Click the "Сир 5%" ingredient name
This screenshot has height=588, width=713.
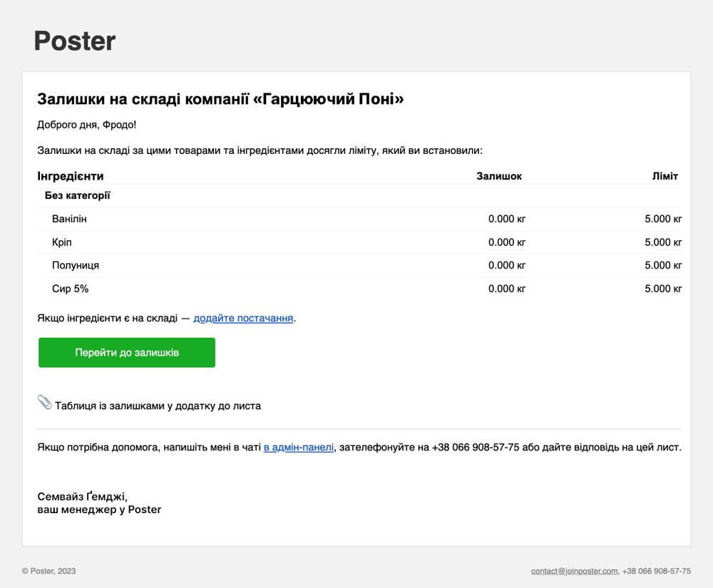70,289
